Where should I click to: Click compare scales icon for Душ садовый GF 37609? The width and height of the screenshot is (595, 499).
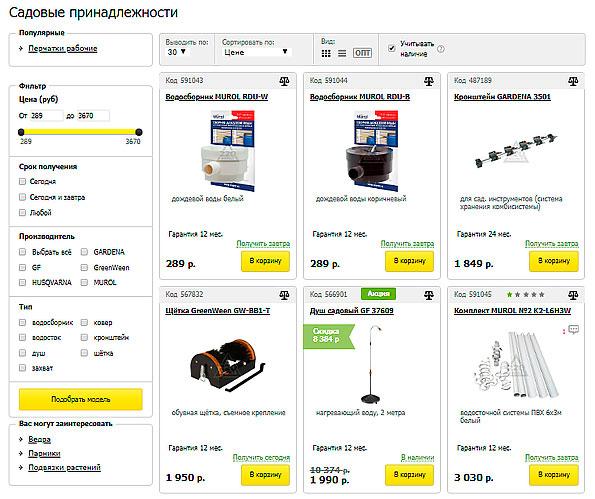coord(429,295)
